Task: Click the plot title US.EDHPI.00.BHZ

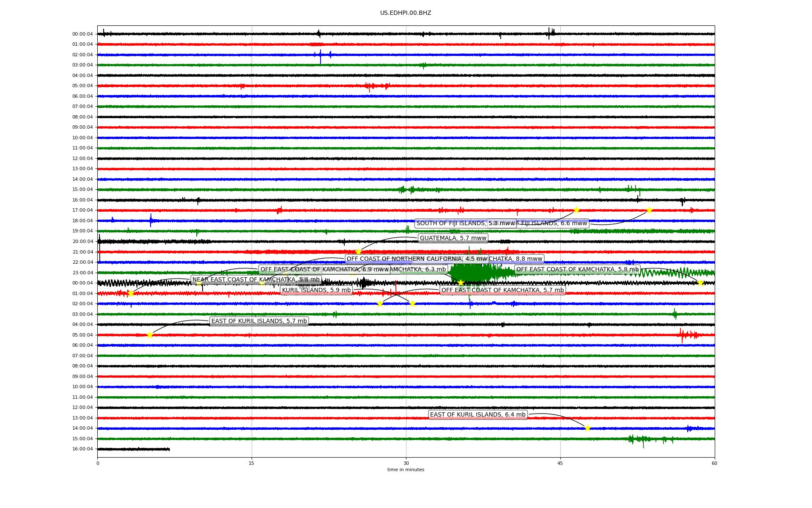Action: (406, 13)
